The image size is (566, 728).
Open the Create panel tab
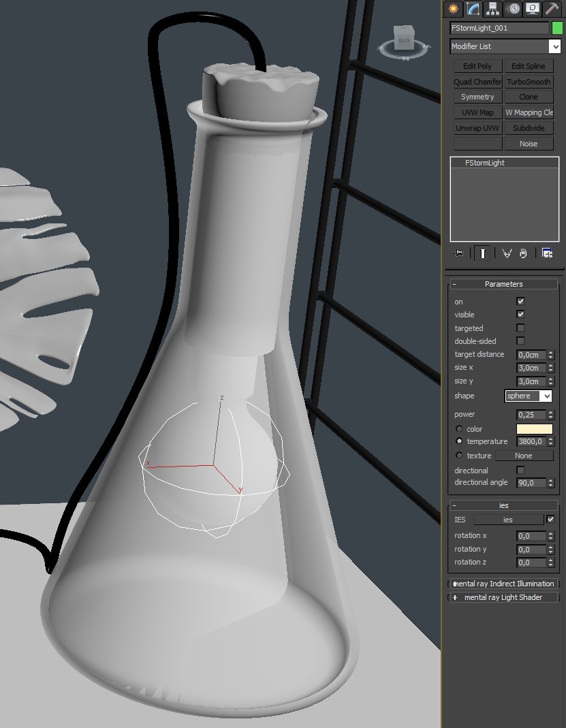click(452, 8)
